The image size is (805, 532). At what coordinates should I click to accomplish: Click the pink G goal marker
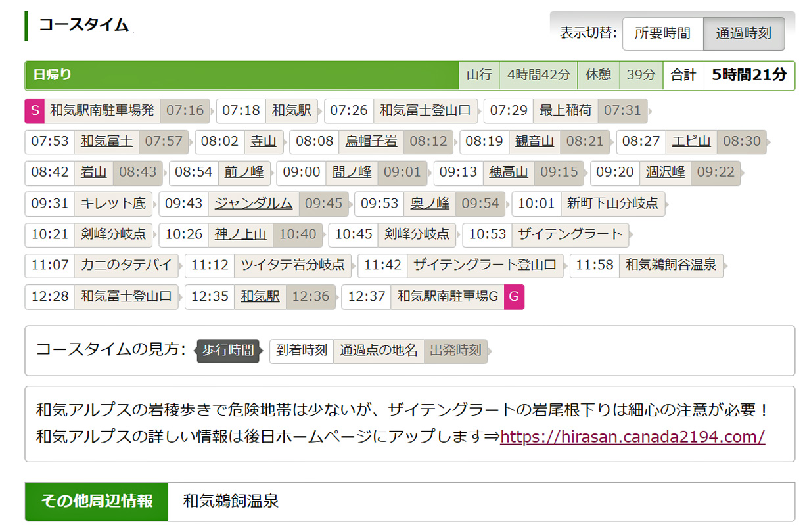point(514,297)
